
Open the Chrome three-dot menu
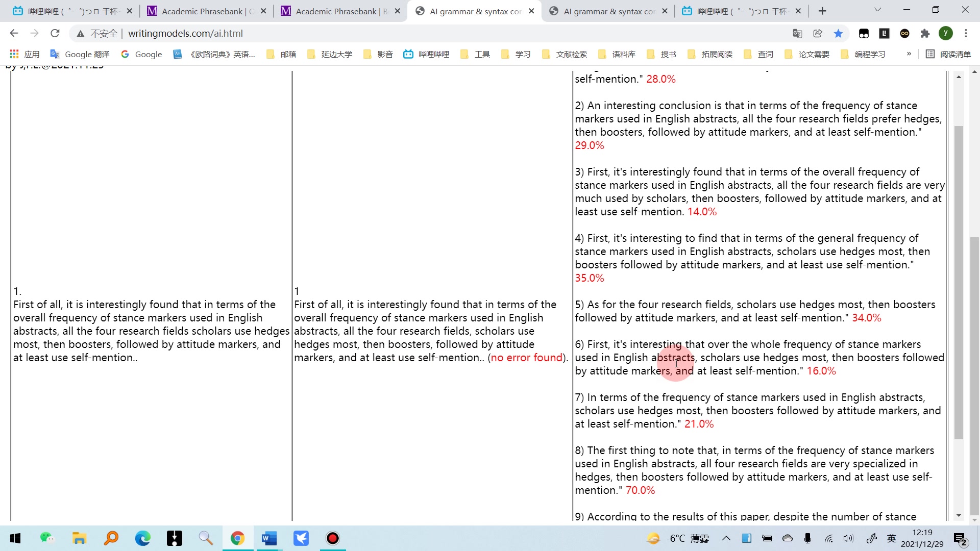tap(966, 33)
